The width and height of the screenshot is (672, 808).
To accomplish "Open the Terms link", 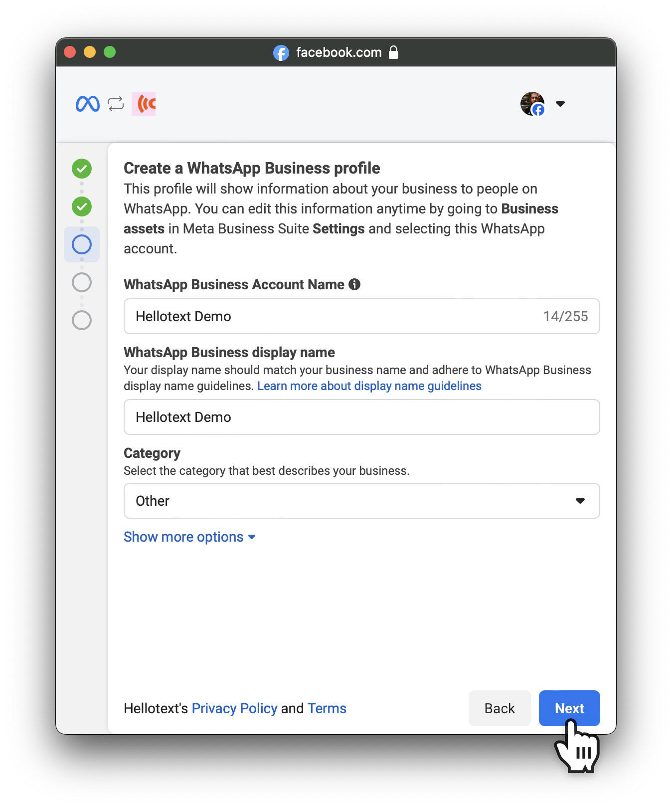I will tap(327, 708).
